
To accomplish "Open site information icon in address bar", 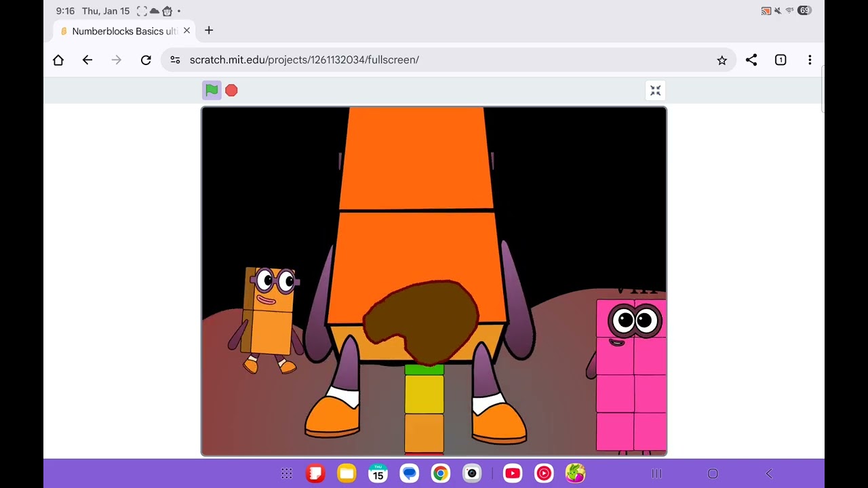I will click(x=175, y=60).
